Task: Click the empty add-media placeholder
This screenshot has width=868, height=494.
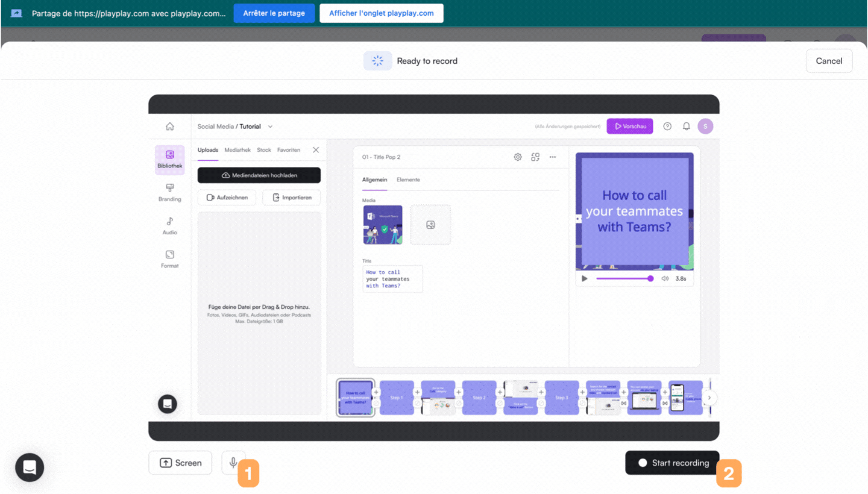Action: [430, 225]
